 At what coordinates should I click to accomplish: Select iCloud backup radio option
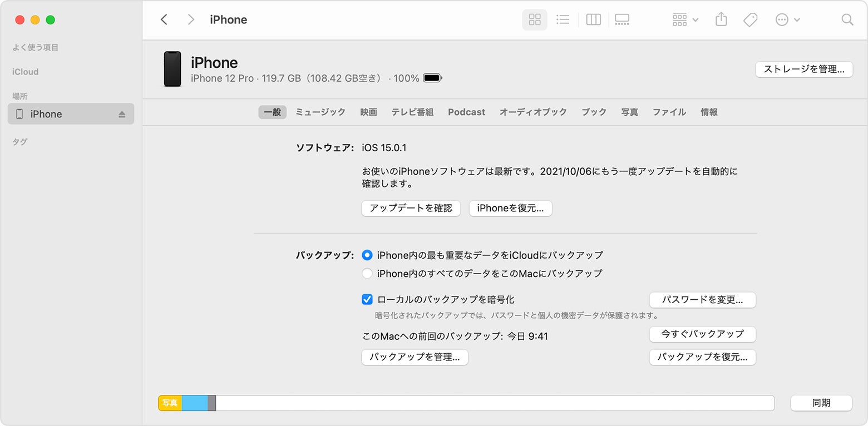(367, 255)
